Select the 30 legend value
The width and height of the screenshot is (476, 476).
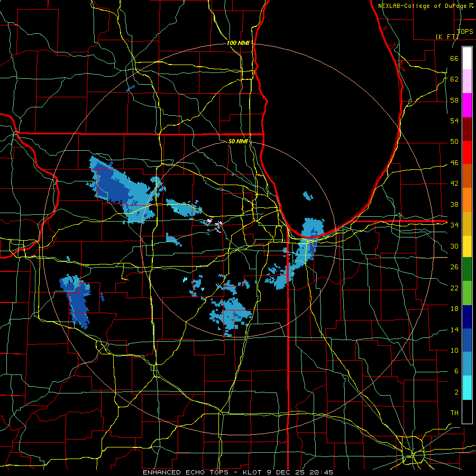454,246
